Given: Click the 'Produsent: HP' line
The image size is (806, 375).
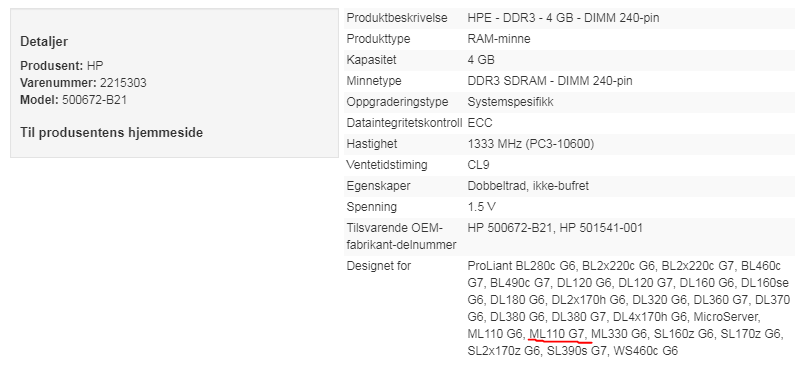Looking at the screenshot, I should pos(62,66).
